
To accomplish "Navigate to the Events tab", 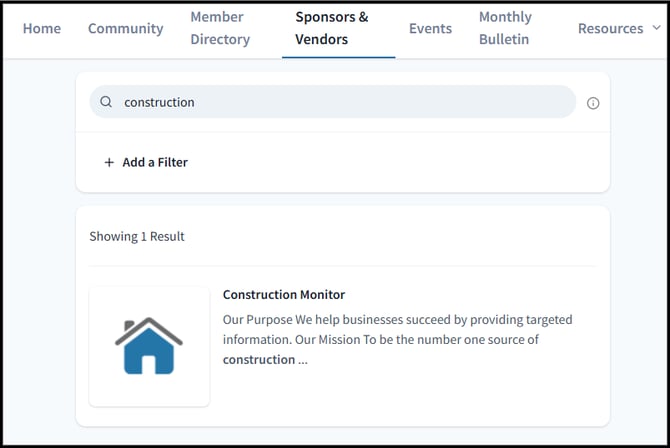I will [430, 28].
